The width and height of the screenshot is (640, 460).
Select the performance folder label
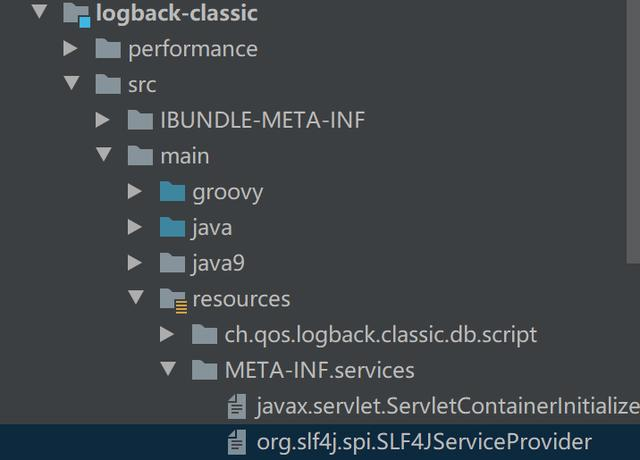point(193,50)
